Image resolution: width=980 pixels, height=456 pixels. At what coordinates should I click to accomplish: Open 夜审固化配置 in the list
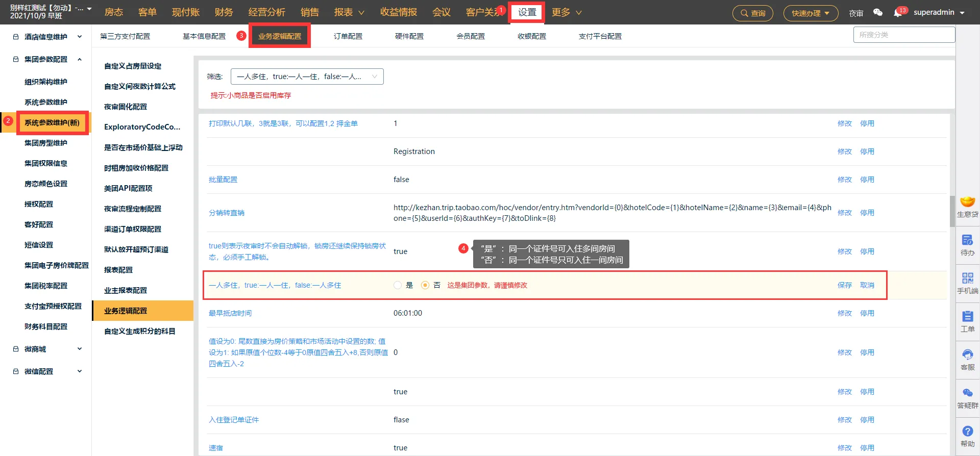click(126, 107)
